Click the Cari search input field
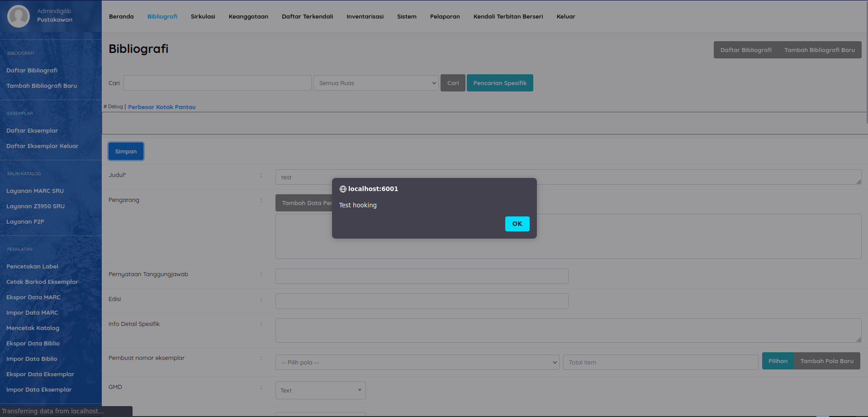Screen dimensions: 868x417 pos(217,83)
